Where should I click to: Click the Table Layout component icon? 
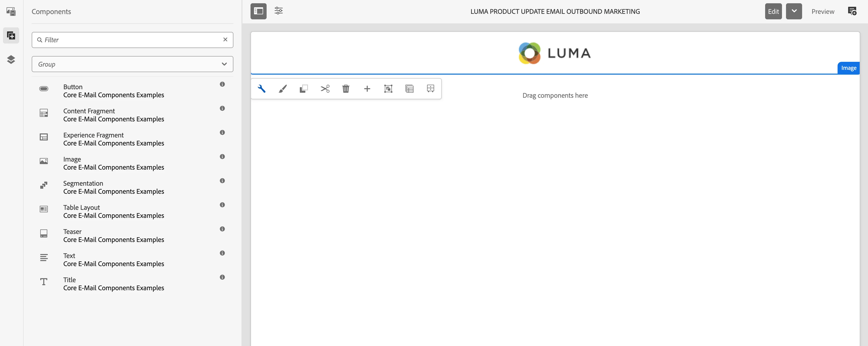pos(44,209)
